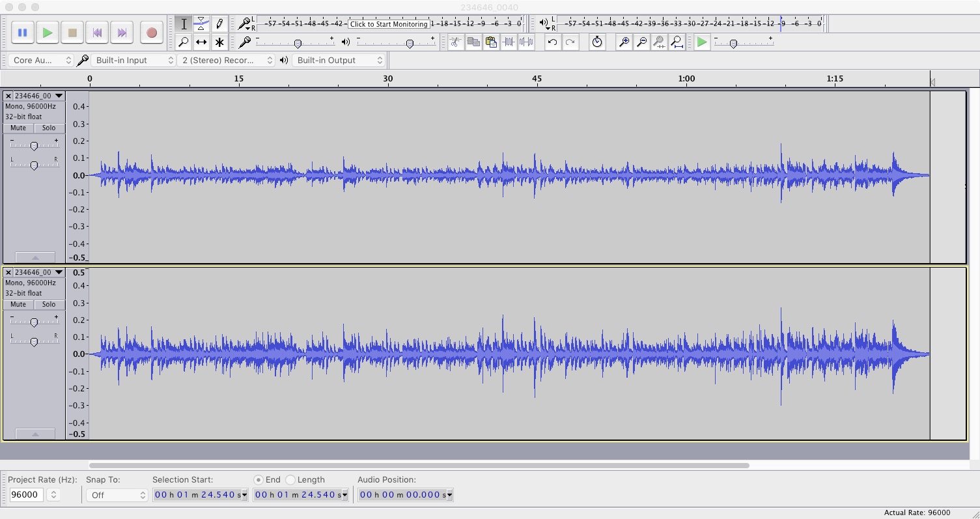Click the Trim Audio outside selection icon
The height and width of the screenshot is (519, 980).
pyautogui.click(x=509, y=42)
